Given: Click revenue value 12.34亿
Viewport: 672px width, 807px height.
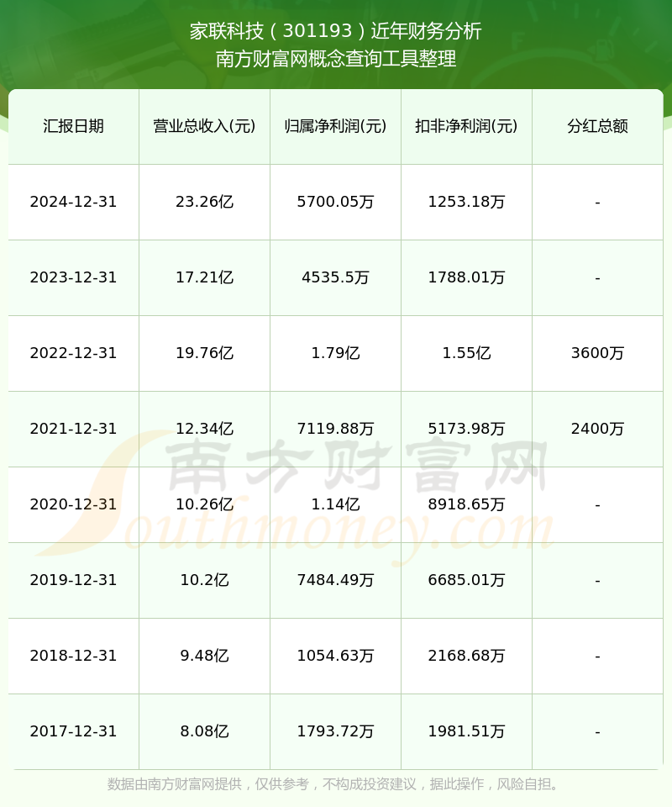Looking at the screenshot, I should pyautogui.click(x=205, y=429).
